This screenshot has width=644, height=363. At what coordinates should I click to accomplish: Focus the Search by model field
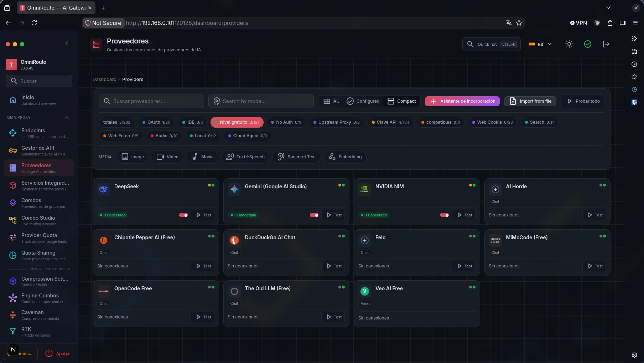coord(261,101)
